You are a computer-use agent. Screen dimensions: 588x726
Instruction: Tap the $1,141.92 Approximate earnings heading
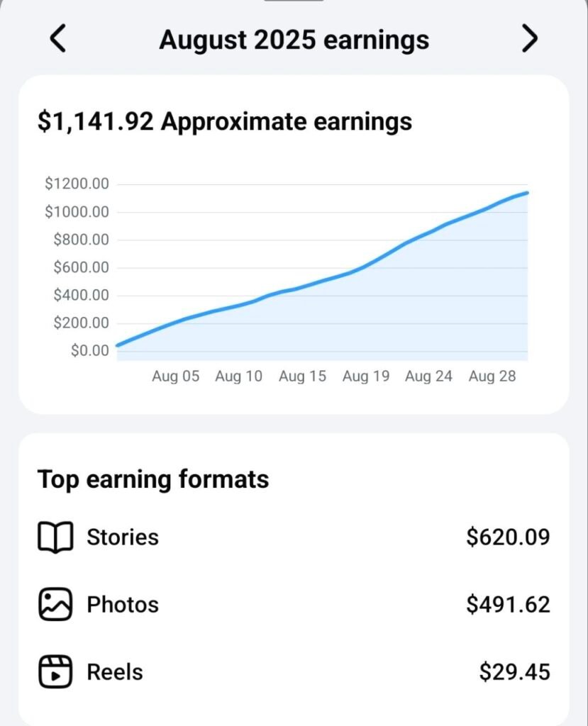pos(224,121)
